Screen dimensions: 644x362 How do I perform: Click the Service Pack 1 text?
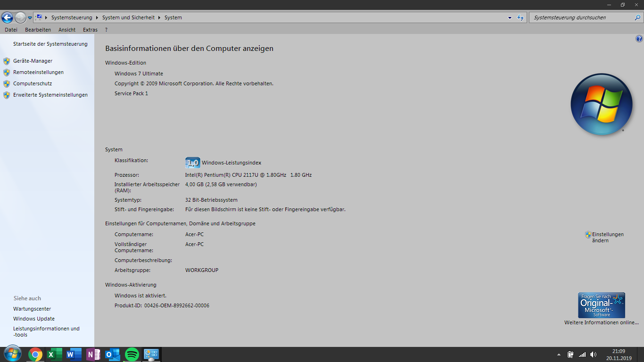131,93
